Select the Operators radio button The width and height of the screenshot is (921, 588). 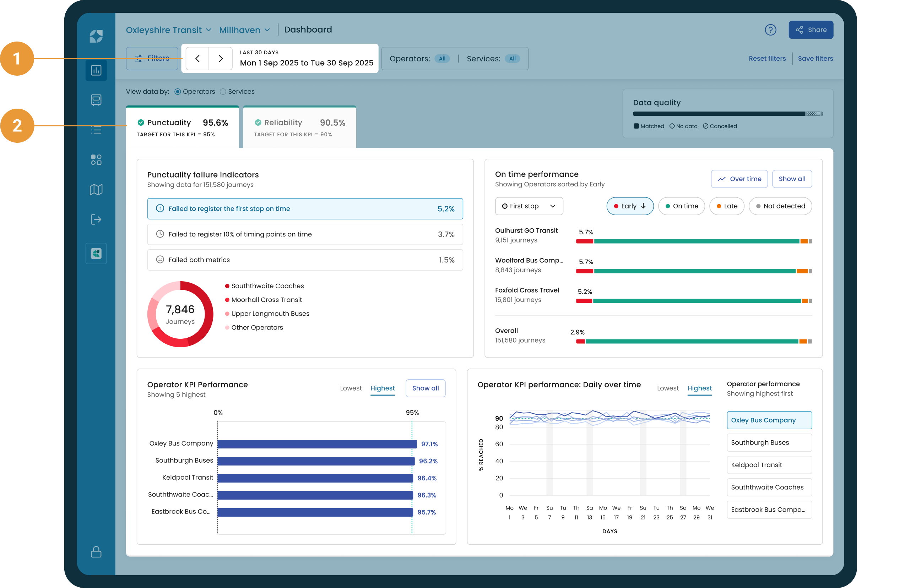178,92
